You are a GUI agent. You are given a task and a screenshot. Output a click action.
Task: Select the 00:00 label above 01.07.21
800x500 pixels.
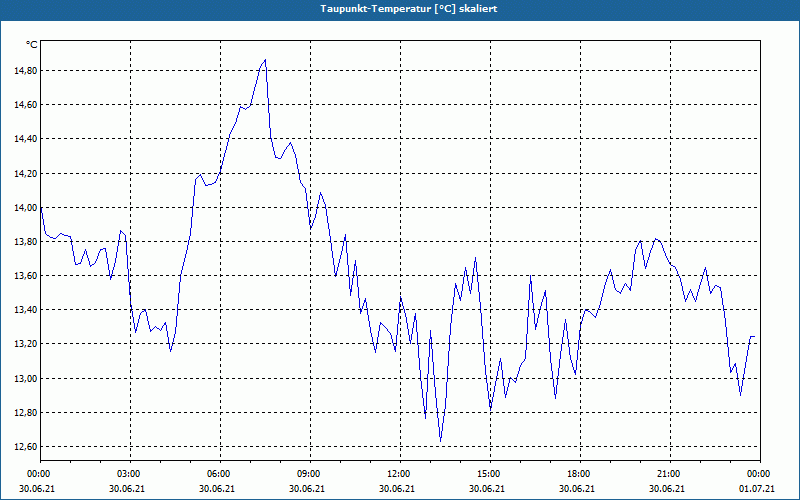(760, 474)
